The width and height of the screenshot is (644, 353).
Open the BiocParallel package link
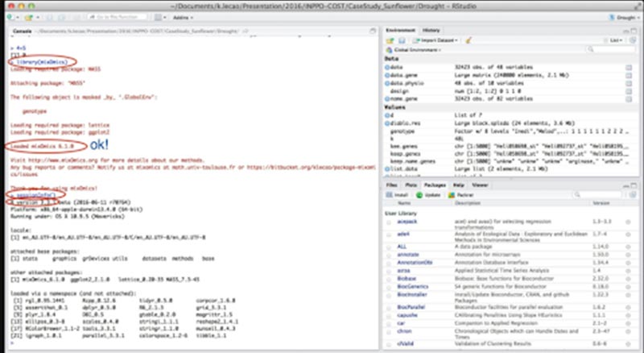(411, 307)
